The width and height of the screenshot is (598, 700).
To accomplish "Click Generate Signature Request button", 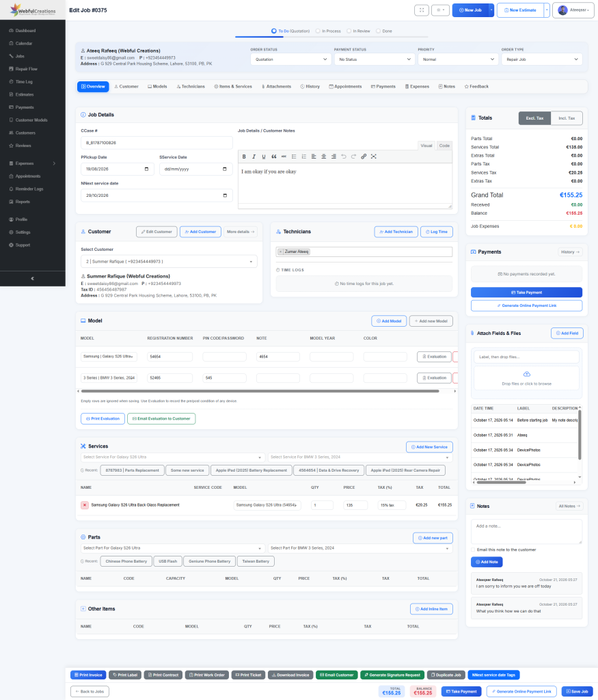I will (392, 675).
